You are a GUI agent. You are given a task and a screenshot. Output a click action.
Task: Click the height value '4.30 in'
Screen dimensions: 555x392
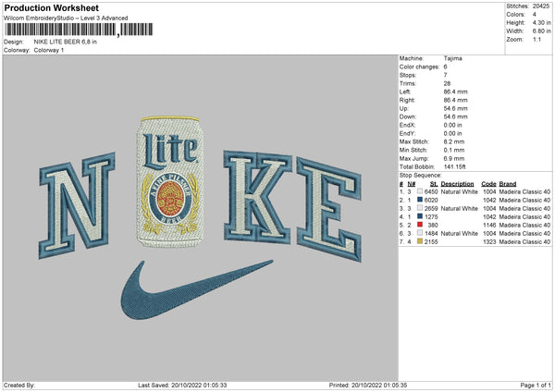(541, 22)
